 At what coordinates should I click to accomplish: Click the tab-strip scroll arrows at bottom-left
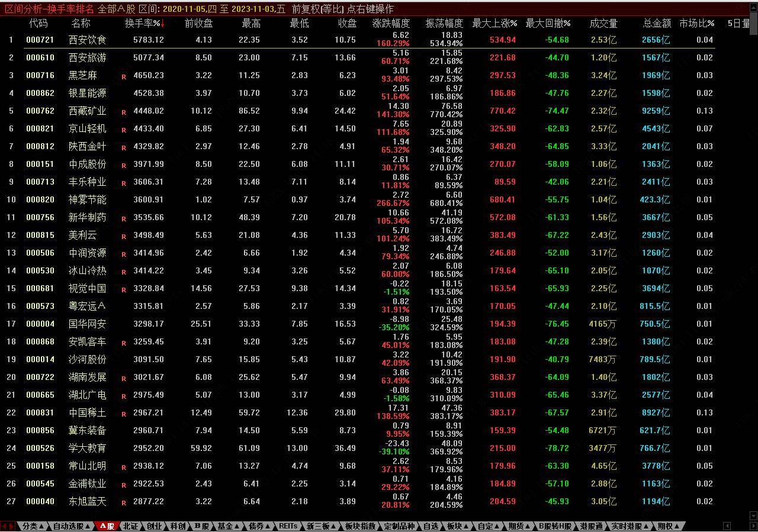tap(8, 526)
